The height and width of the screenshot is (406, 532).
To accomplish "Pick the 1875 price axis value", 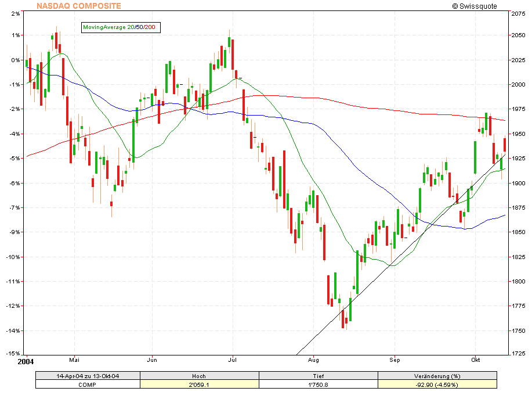I will coord(518,207).
